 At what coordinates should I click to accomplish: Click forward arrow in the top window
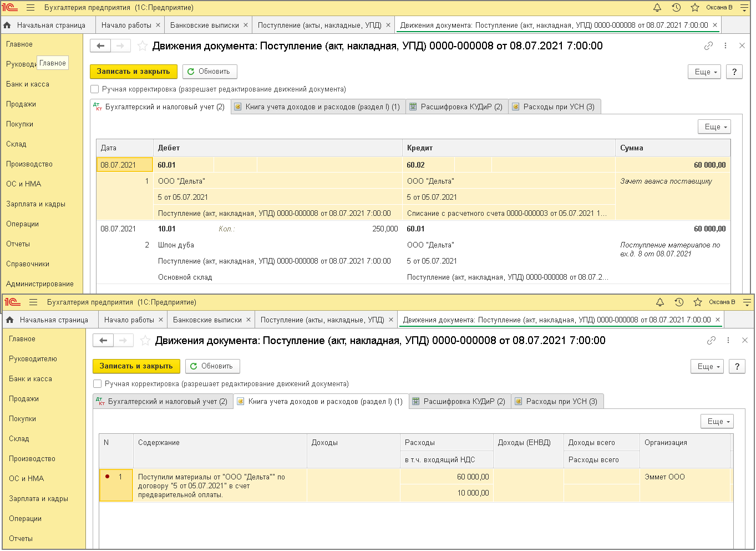120,46
